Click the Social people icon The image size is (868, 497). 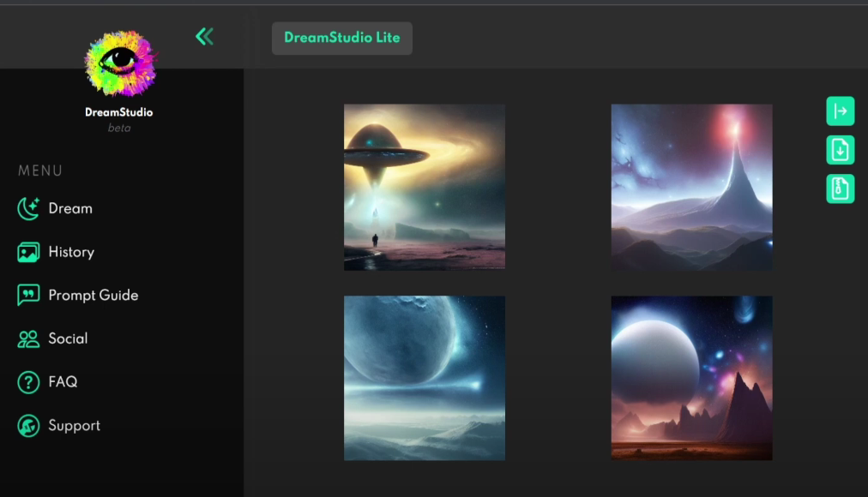pos(28,338)
